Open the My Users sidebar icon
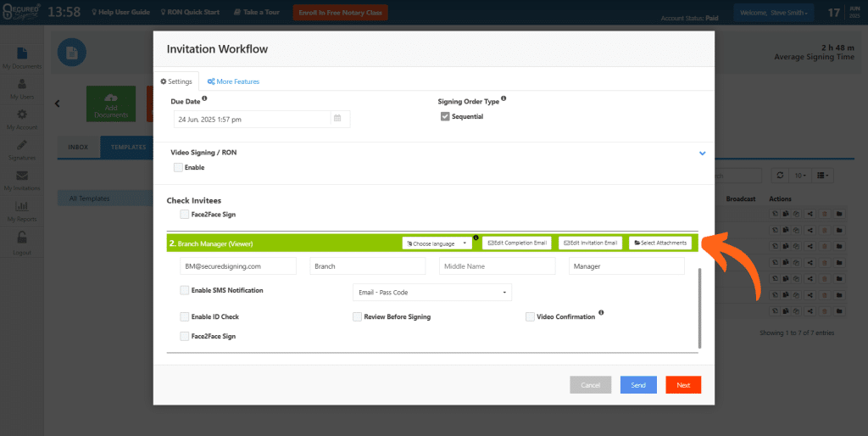 [21, 84]
